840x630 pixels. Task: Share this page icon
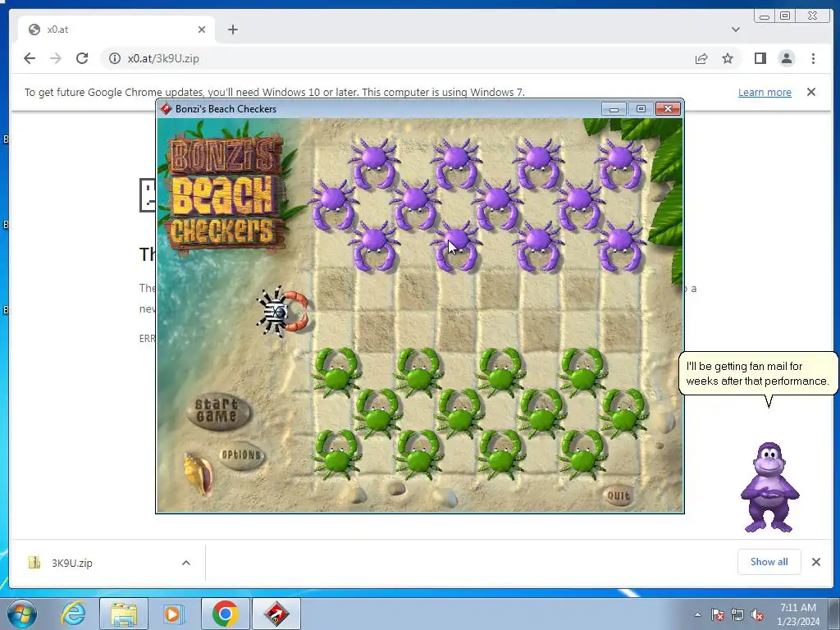(x=701, y=58)
